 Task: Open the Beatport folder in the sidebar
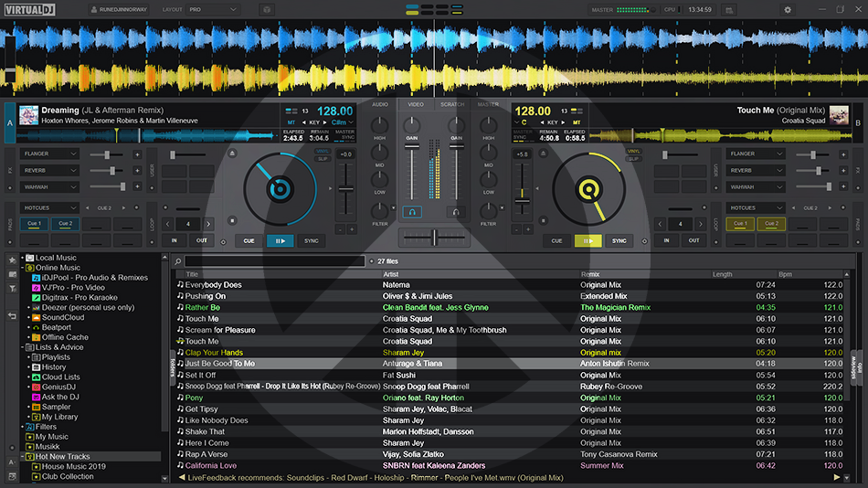click(56, 327)
